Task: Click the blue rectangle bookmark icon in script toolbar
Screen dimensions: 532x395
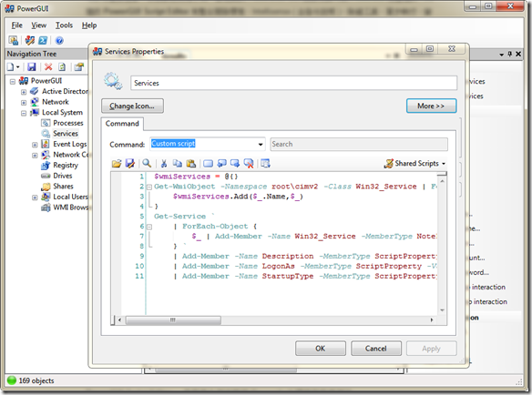Action: click(x=208, y=164)
